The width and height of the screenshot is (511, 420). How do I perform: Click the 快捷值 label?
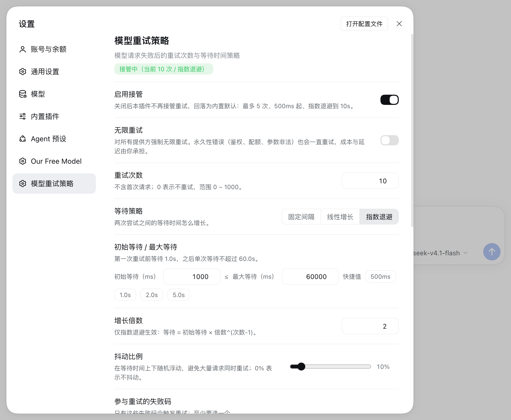[352, 276]
